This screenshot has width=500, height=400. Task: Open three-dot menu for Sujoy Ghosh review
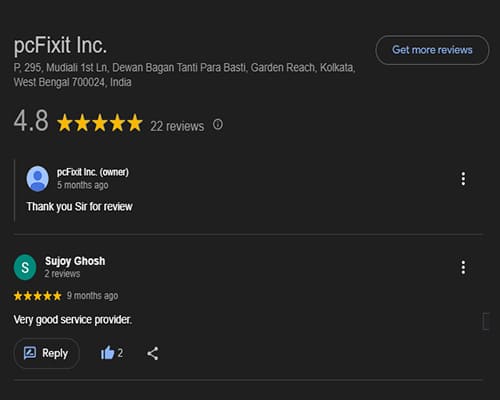(463, 268)
